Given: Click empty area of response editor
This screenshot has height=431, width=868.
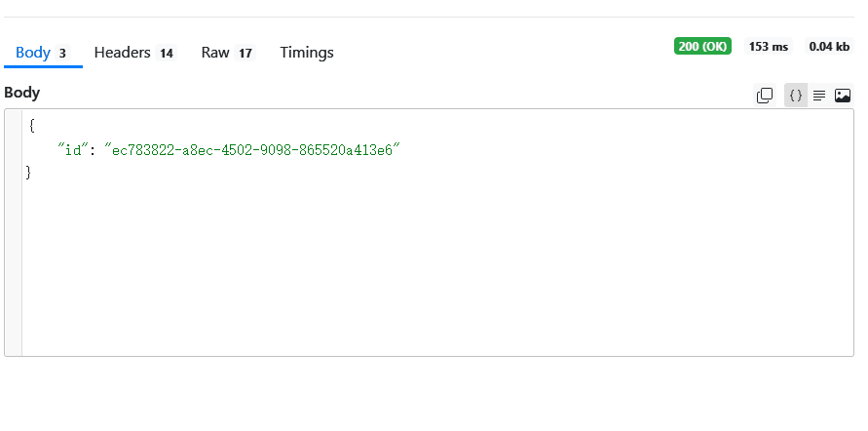Looking at the screenshot, I should [438, 273].
